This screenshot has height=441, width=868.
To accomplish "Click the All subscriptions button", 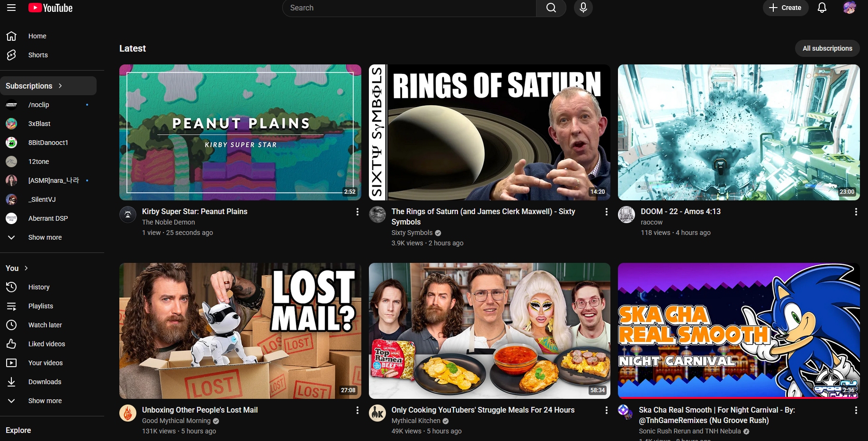I will coord(827,48).
